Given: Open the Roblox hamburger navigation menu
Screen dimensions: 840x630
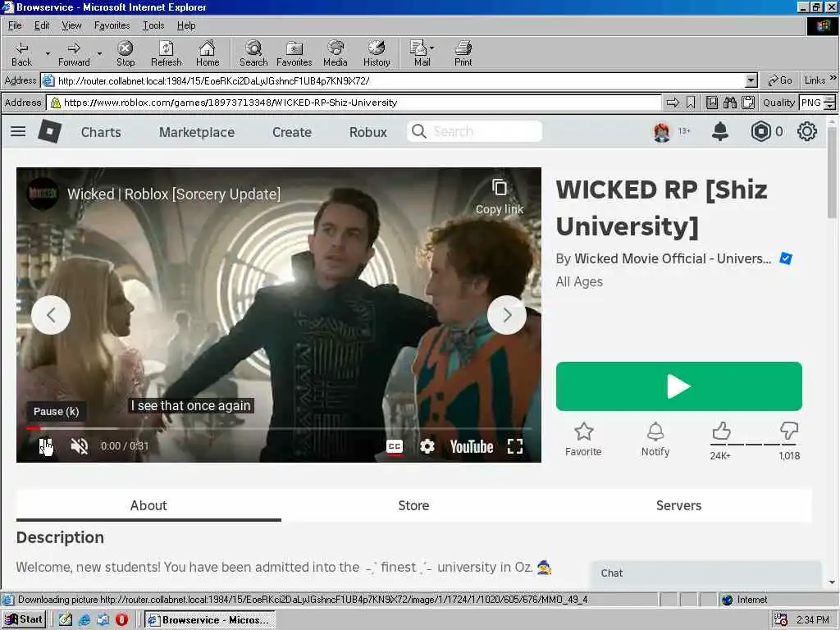Looking at the screenshot, I should tap(18, 131).
